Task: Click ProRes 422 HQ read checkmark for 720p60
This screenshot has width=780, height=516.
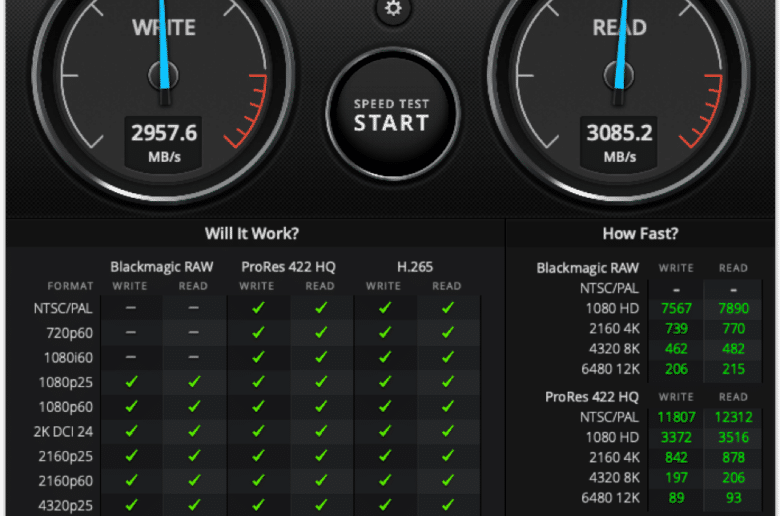Action: click(x=321, y=332)
